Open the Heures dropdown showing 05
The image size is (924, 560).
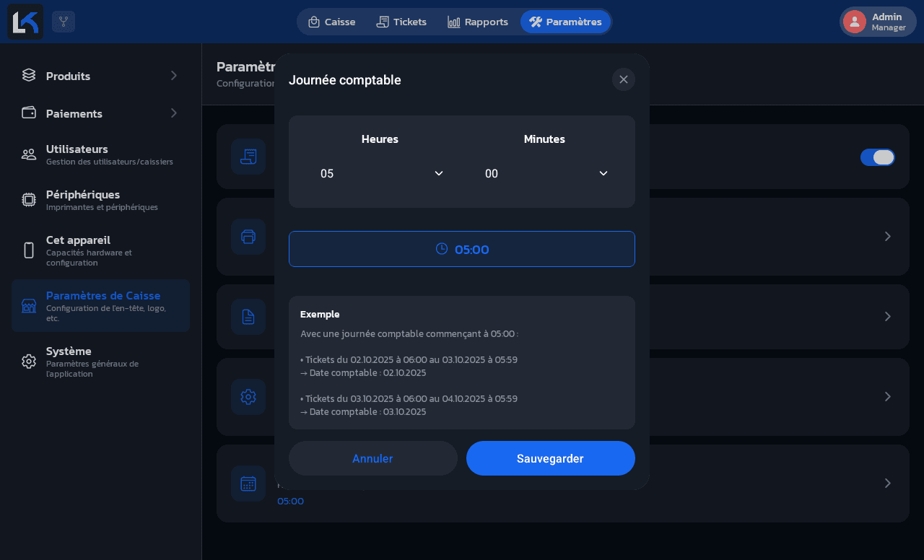[x=380, y=173]
